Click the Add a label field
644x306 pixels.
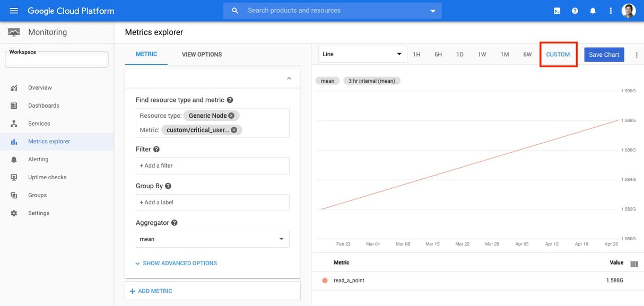pos(212,202)
